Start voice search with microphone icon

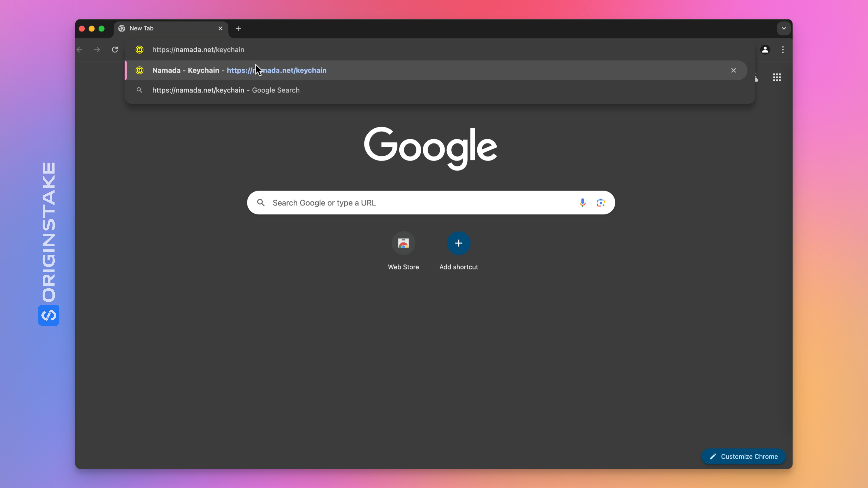(x=583, y=203)
